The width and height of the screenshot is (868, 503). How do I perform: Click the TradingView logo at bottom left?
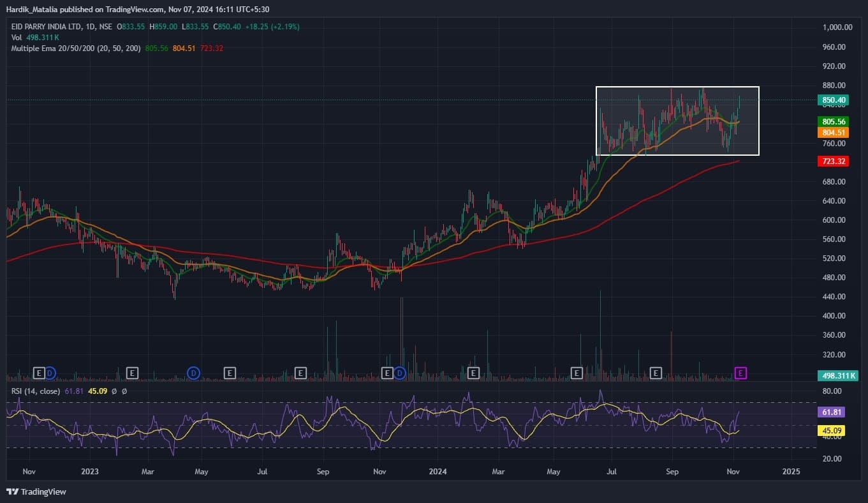(36, 492)
